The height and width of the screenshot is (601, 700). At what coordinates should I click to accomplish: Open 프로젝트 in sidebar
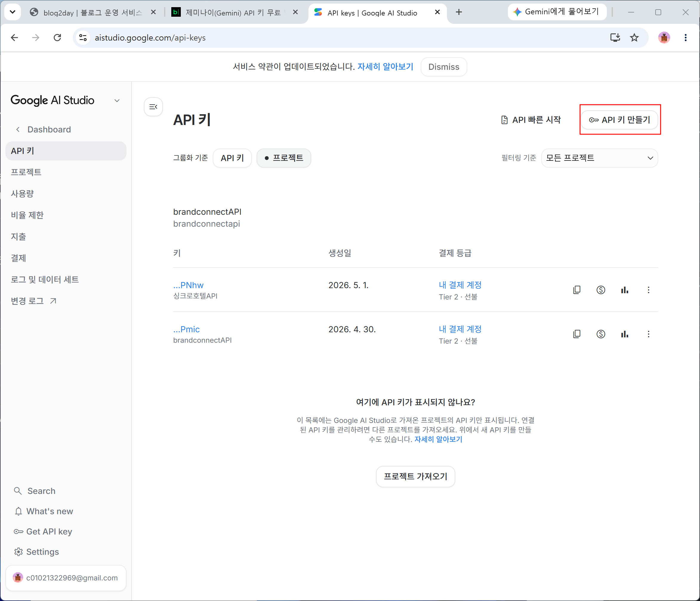tap(26, 172)
